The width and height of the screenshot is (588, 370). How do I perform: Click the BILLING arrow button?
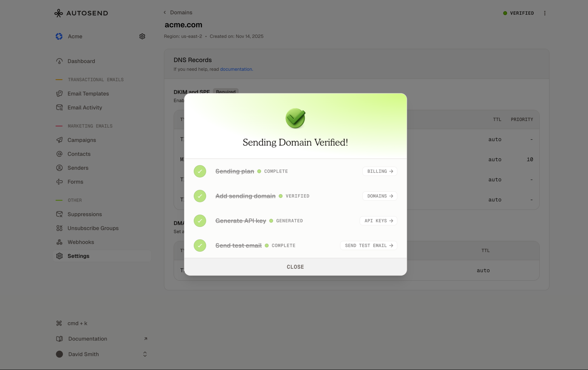point(380,171)
